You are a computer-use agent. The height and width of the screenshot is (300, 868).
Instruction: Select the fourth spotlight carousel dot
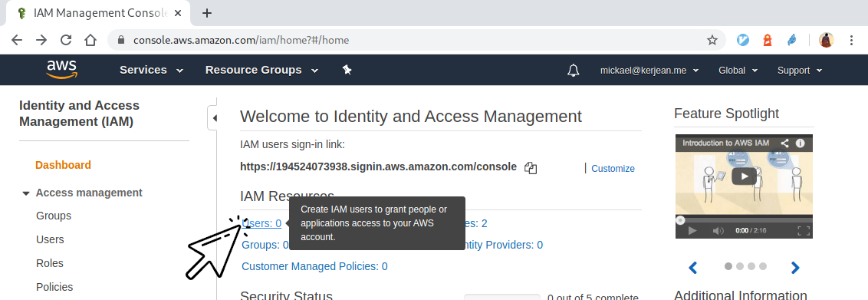pyautogui.click(x=763, y=266)
